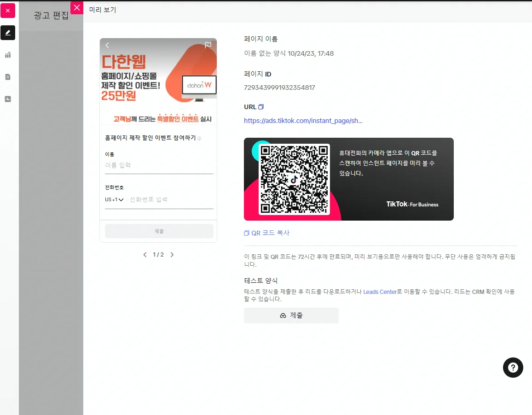
Task: Open the form document icon in sidebar
Action: point(7,77)
